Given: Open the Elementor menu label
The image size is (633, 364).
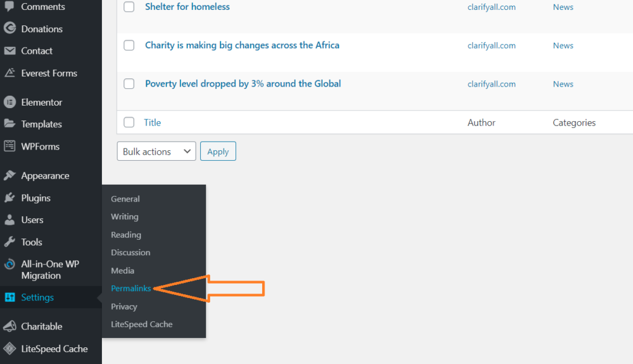Looking at the screenshot, I should [x=41, y=103].
